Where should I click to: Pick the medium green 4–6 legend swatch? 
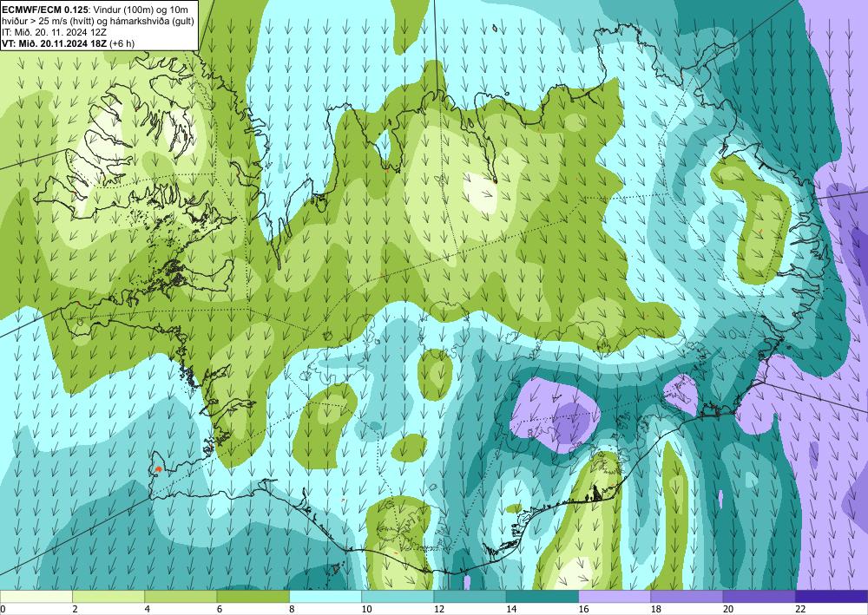(x=181, y=597)
